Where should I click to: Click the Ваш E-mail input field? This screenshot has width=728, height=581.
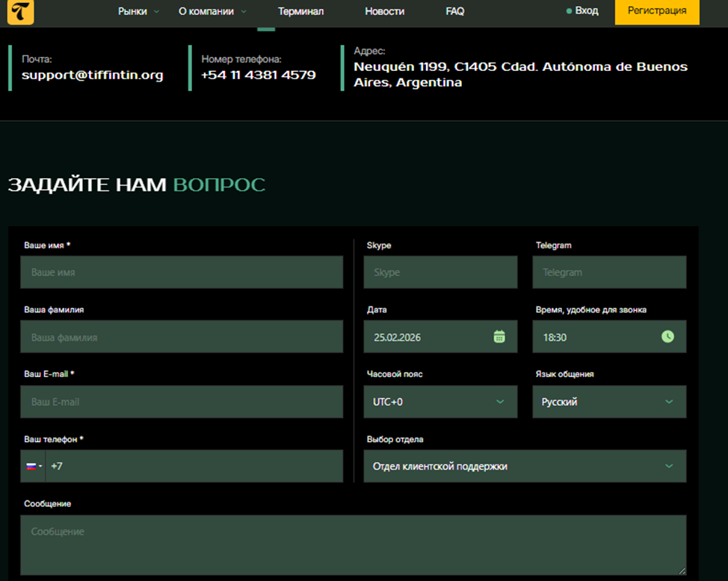coord(181,402)
